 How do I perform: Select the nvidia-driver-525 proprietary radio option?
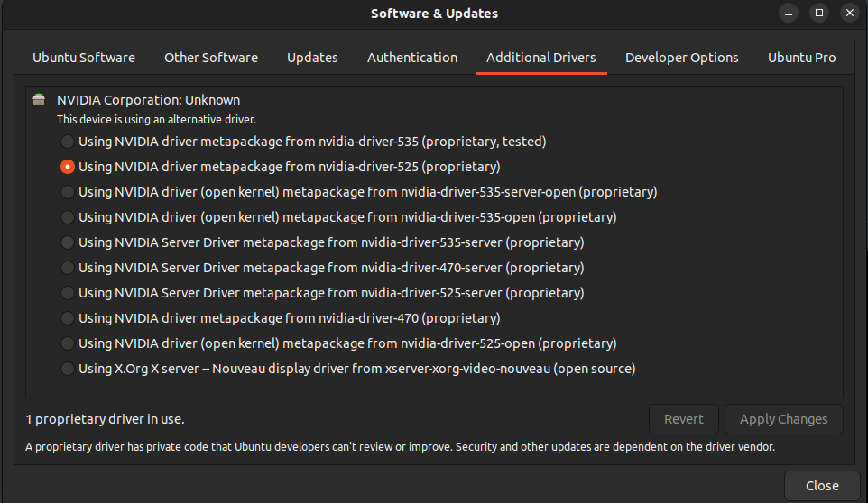point(68,167)
